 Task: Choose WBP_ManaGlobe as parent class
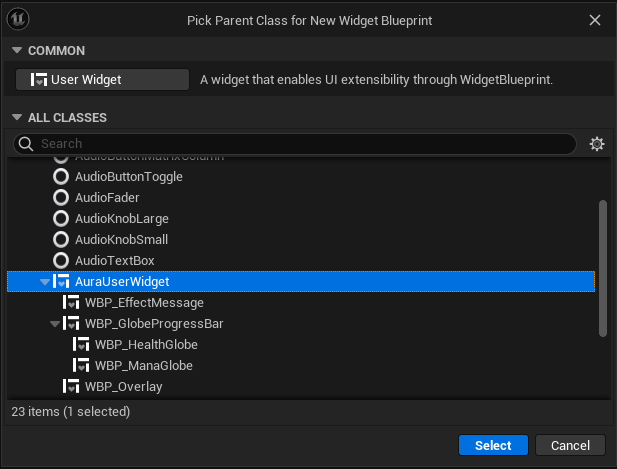[143, 365]
